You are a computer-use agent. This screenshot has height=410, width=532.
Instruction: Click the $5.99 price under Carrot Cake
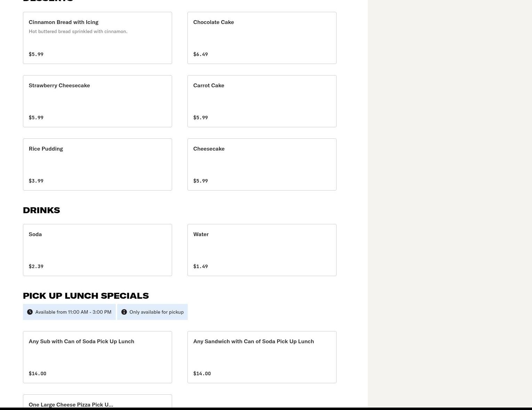(x=201, y=118)
